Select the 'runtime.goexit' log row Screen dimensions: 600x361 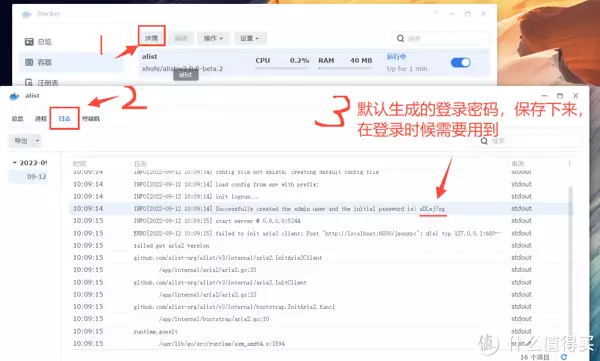pyautogui.click(x=320, y=331)
